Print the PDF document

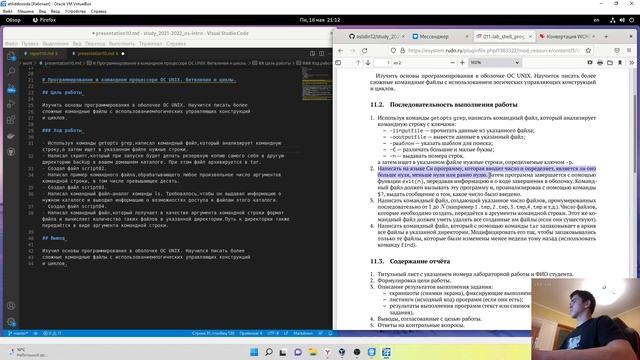pyautogui.click(x=600, y=63)
